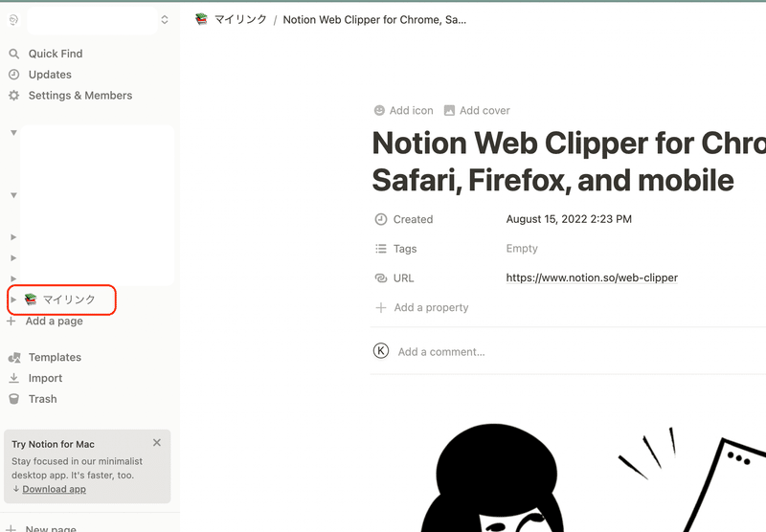Open Updates in sidebar
This screenshot has width=766, height=532.
pos(50,75)
